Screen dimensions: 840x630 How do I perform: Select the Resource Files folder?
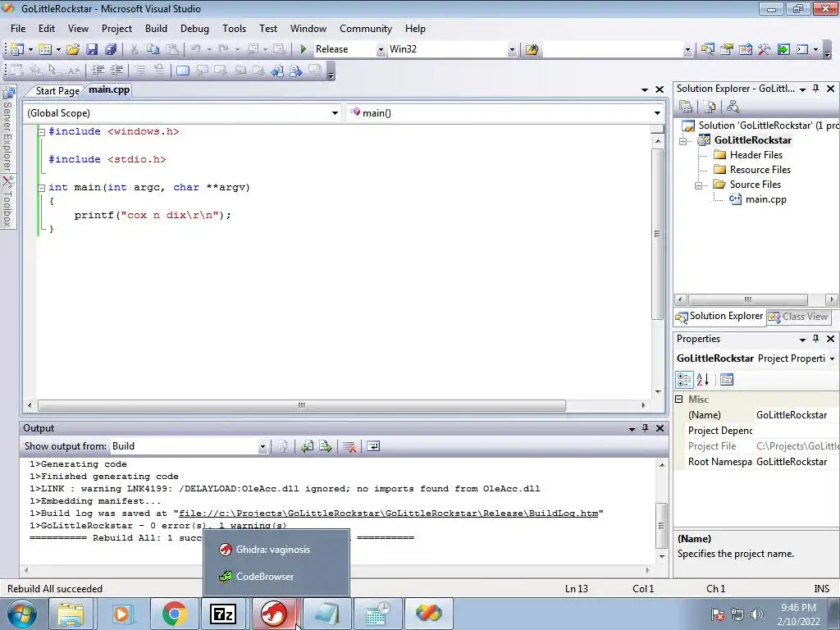coord(760,170)
